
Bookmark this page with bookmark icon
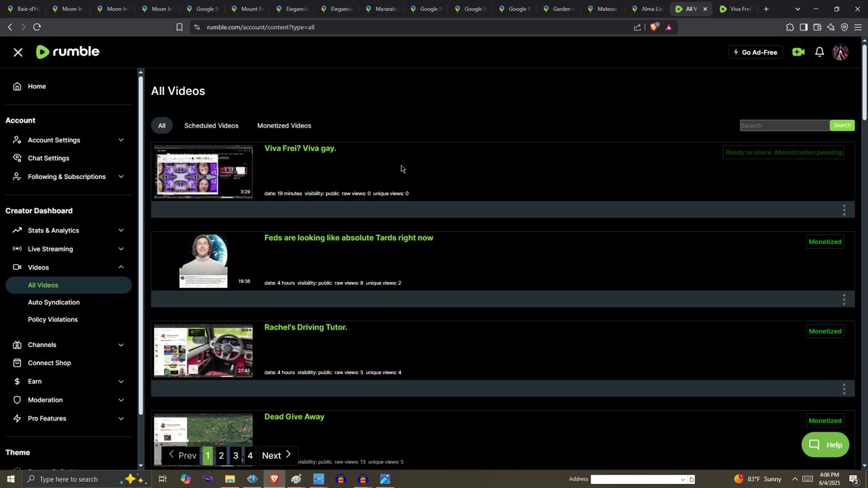pyautogui.click(x=179, y=27)
